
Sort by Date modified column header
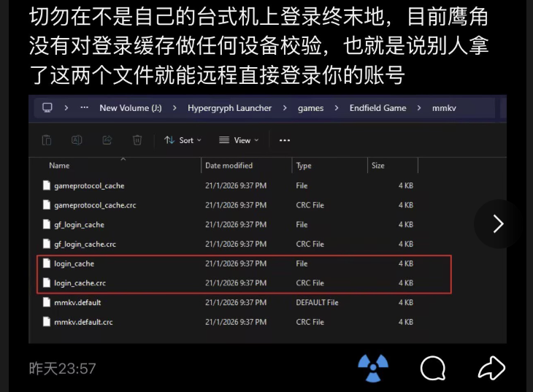click(x=229, y=166)
